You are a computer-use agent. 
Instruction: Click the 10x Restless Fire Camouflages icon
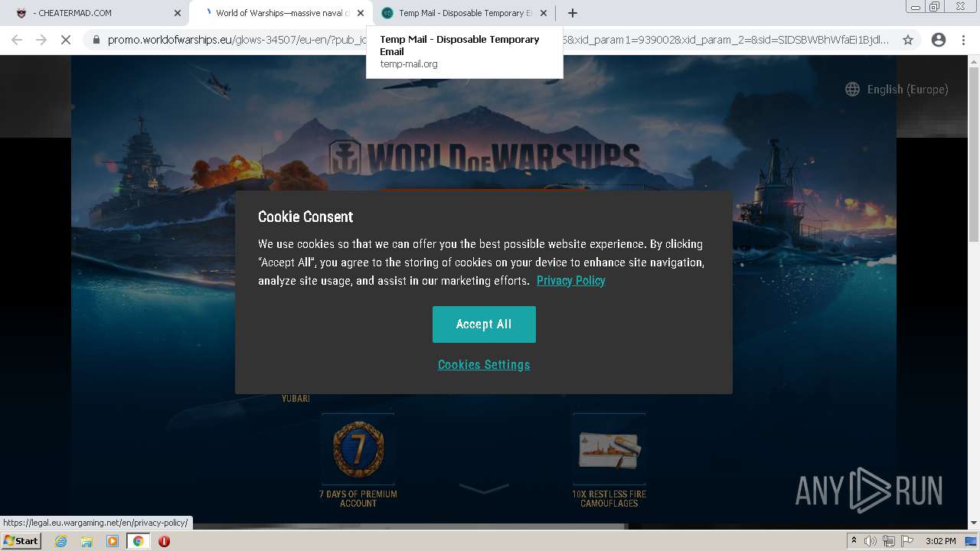609,449
